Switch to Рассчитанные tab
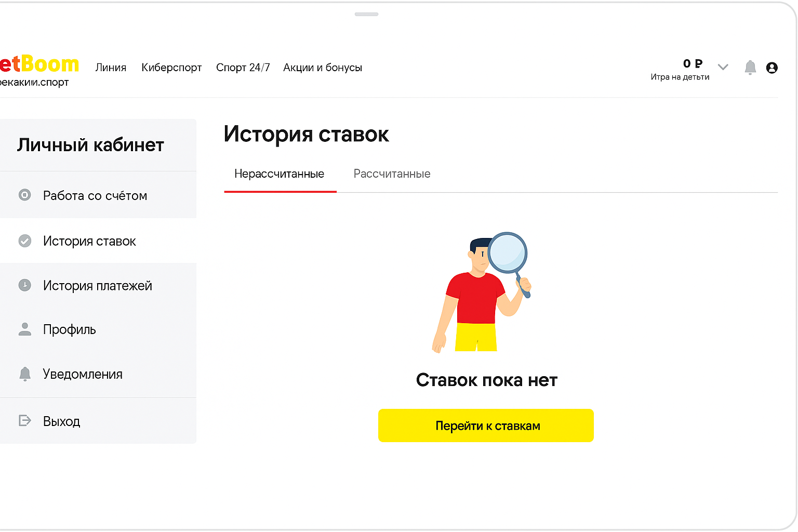 pos(392,174)
